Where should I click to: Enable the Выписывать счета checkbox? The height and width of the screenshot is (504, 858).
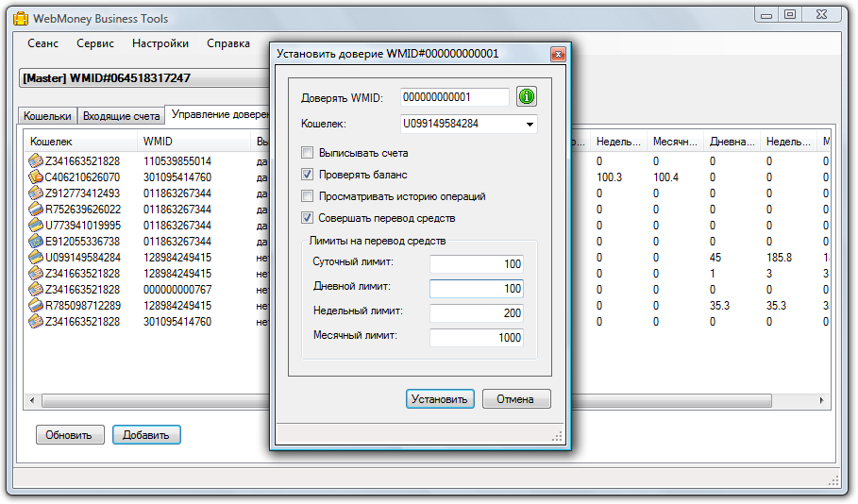(307, 153)
